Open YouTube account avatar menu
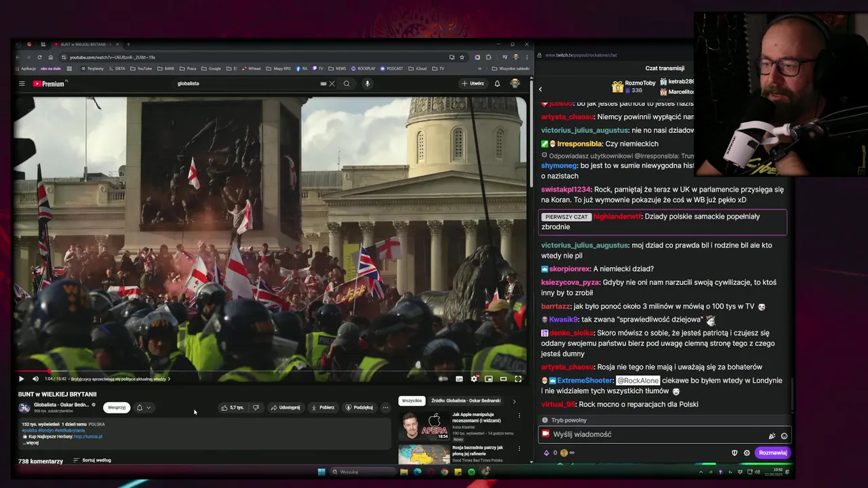Image resolution: width=868 pixels, height=488 pixels. pos(515,83)
